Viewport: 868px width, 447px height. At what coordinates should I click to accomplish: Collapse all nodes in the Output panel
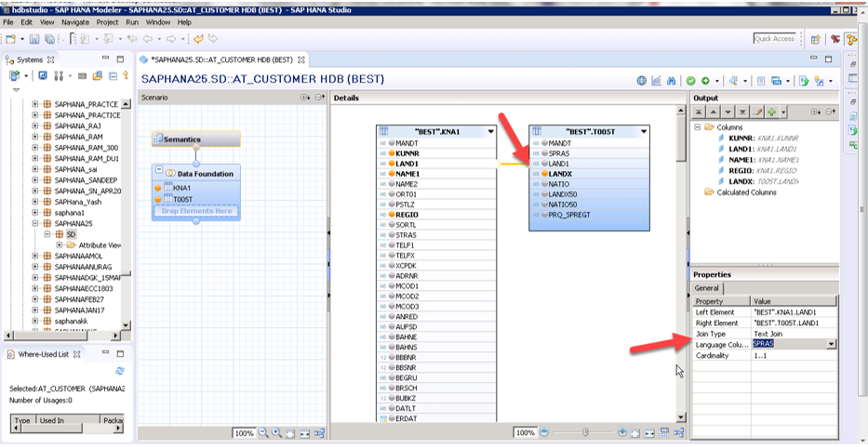[x=831, y=112]
